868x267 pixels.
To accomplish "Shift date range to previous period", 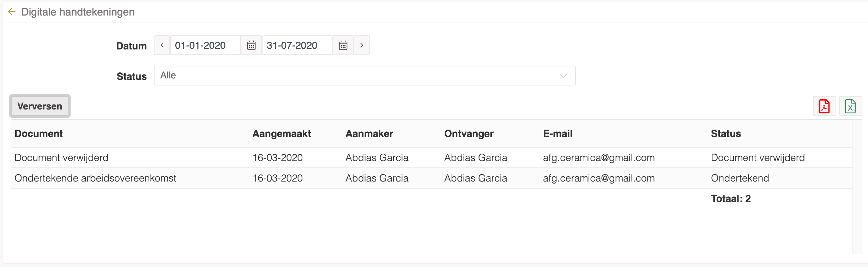I will pyautogui.click(x=162, y=45).
